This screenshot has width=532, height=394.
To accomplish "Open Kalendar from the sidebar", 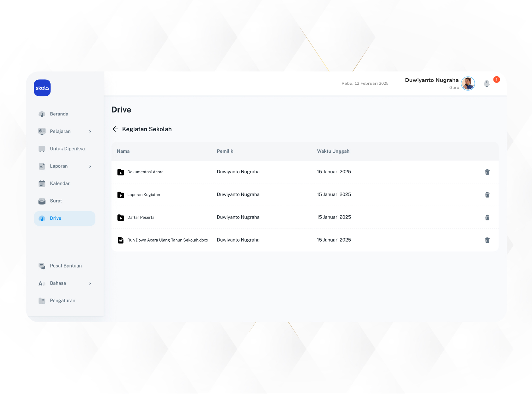I will [59, 183].
